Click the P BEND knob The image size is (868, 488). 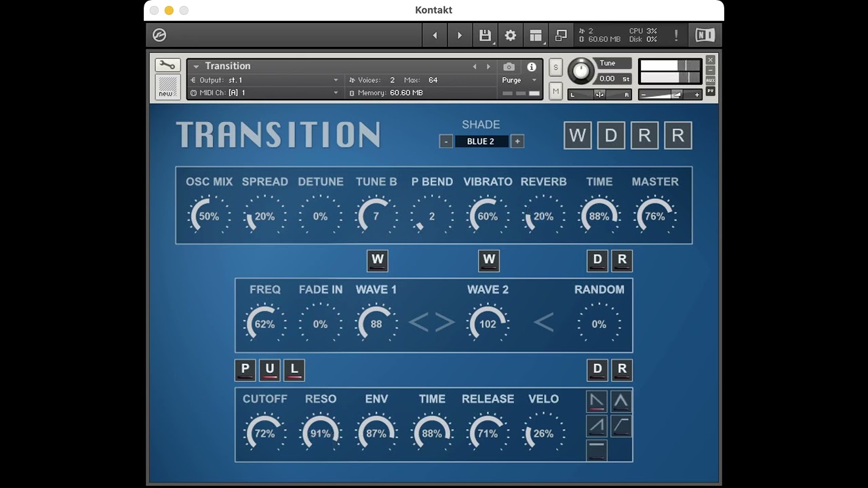(x=432, y=216)
